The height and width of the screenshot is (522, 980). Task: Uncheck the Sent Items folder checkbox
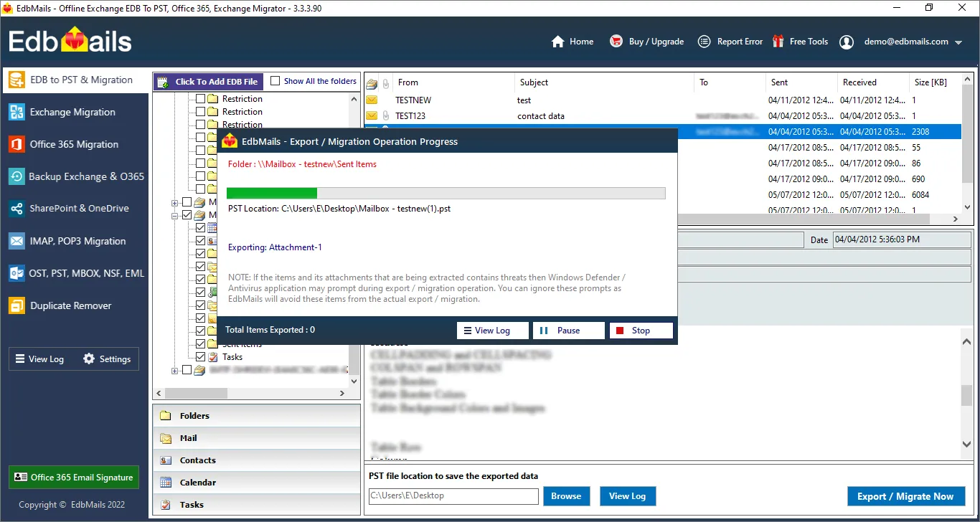click(201, 344)
